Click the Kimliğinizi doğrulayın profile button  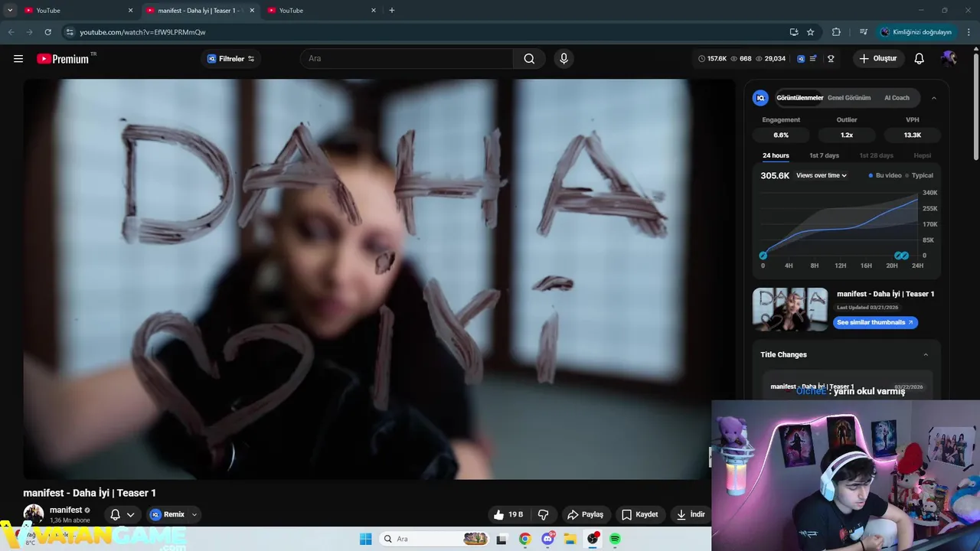[916, 32]
